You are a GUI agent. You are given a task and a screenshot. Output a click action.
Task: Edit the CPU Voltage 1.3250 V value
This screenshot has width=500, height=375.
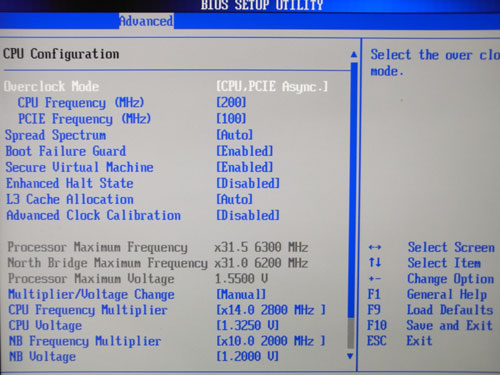(248, 325)
